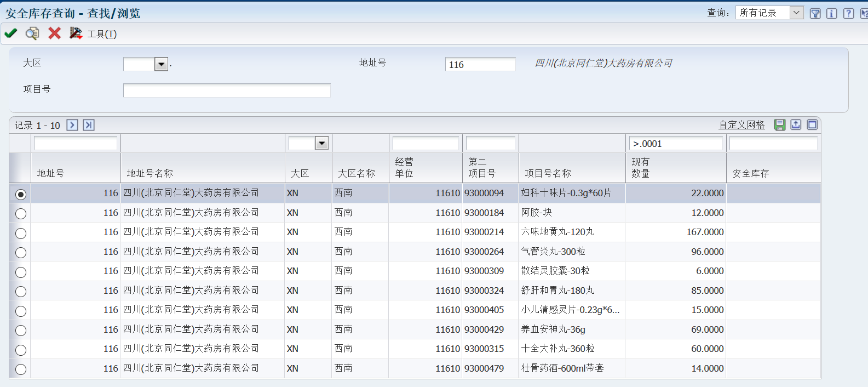Open the 大区 dropdown in the header form

click(x=161, y=65)
